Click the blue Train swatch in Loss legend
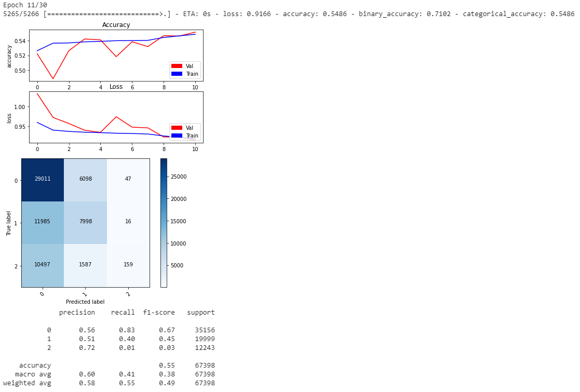Screen dimensions: 580x392 (x=177, y=136)
